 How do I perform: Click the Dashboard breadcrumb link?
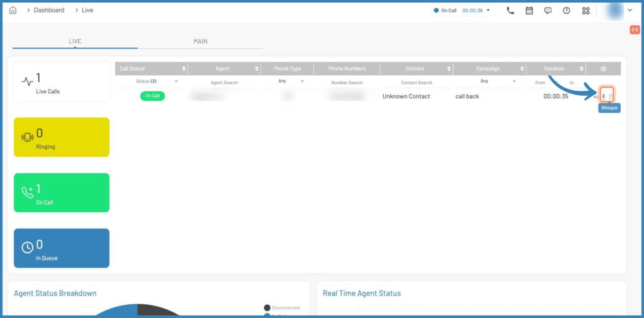(49, 11)
